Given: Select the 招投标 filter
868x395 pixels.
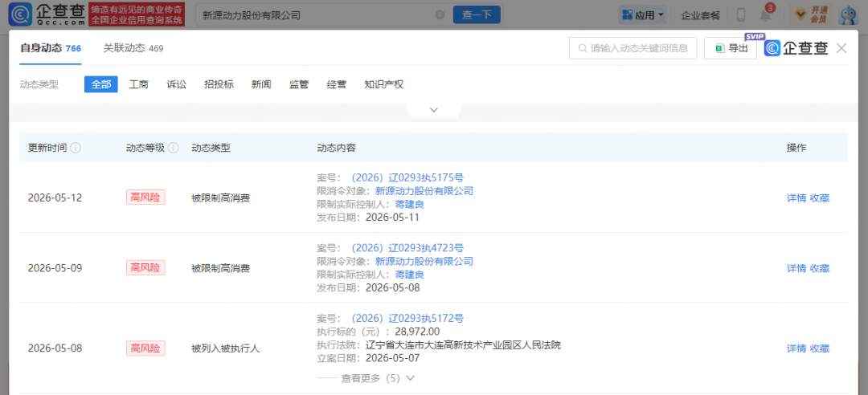Looking at the screenshot, I should tap(219, 84).
